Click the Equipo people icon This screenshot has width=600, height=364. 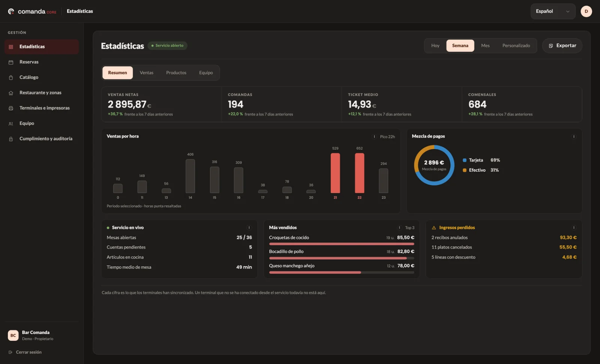11,124
